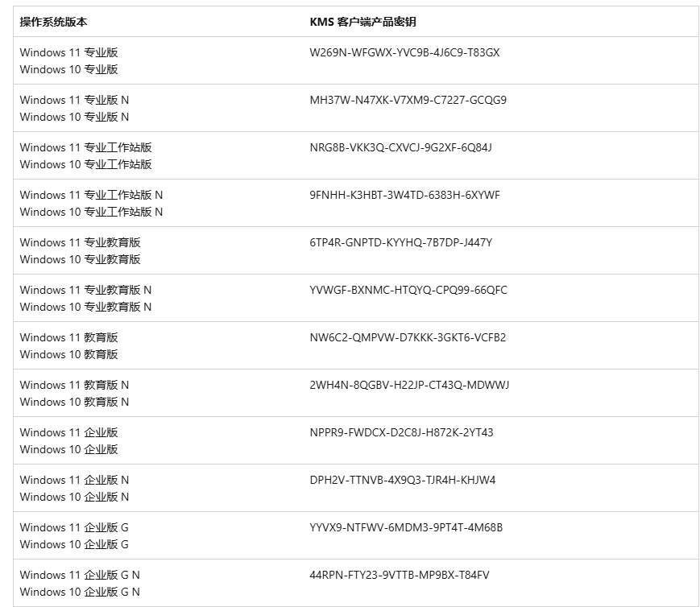
Task: Click the Windows 10 教育版 N label
Action: 74,402
